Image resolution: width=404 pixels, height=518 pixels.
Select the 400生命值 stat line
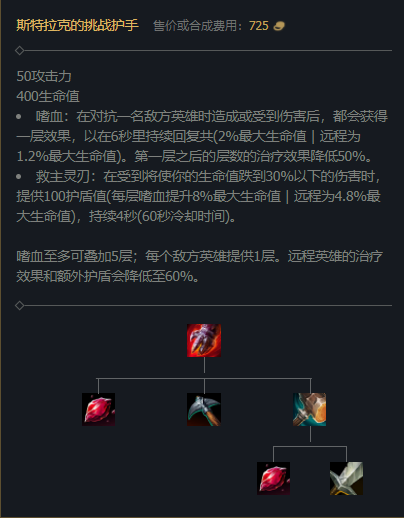point(48,96)
